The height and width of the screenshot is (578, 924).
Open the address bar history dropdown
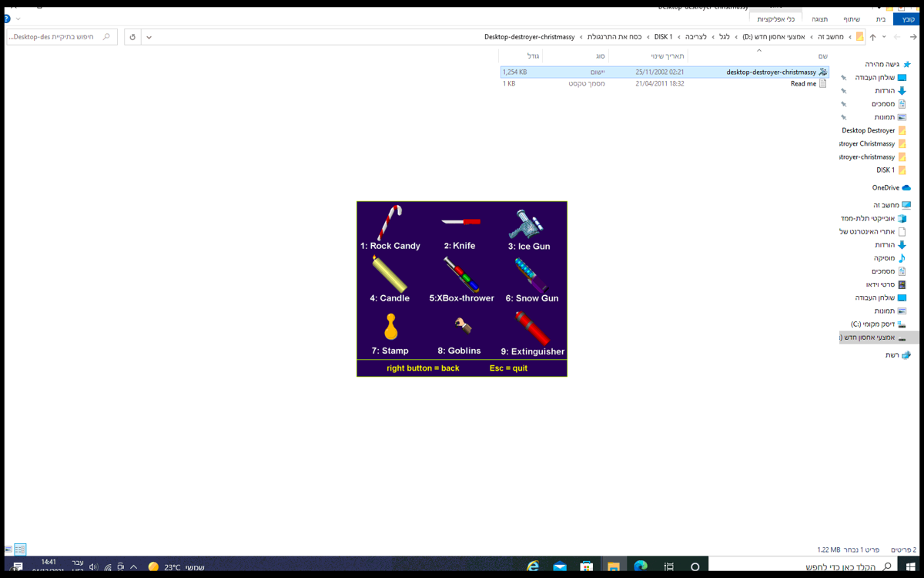click(149, 36)
